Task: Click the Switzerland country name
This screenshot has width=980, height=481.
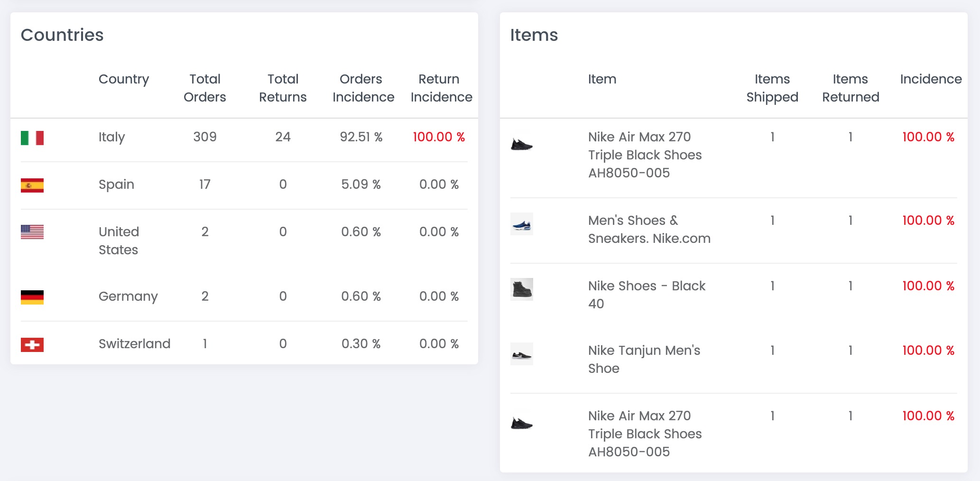Action: (134, 344)
